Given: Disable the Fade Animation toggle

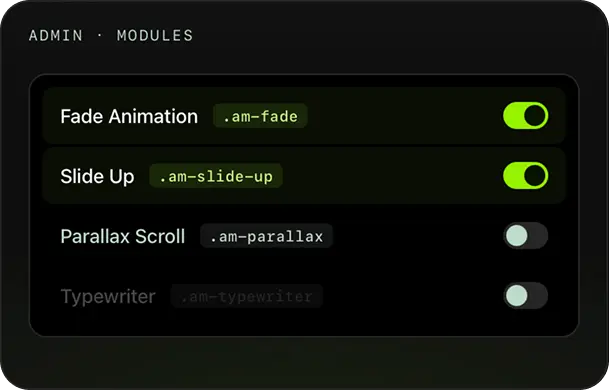Looking at the screenshot, I should click(x=525, y=116).
